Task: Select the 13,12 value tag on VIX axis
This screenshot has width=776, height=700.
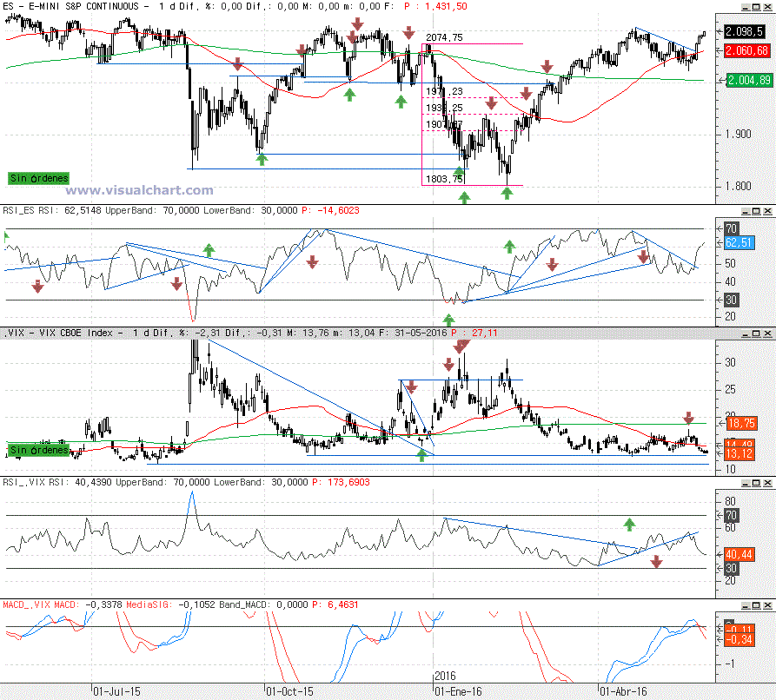Action: [x=740, y=453]
